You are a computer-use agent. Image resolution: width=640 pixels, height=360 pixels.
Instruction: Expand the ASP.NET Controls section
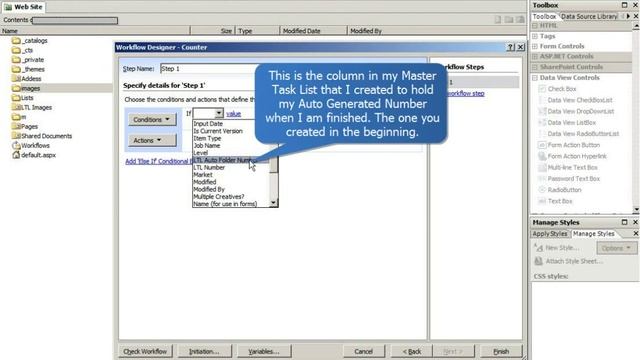point(535,56)
